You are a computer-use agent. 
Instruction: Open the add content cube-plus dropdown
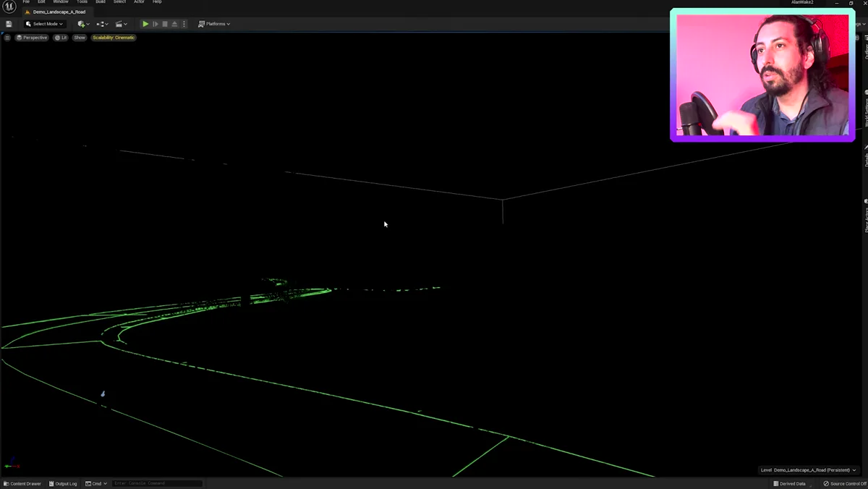pyautogui.click(x=82, y=24)
